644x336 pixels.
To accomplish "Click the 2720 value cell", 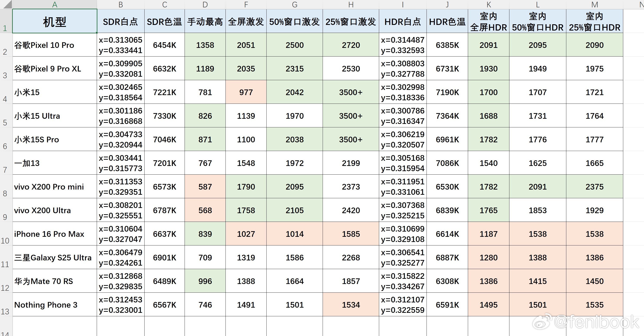I will point(351,45).
